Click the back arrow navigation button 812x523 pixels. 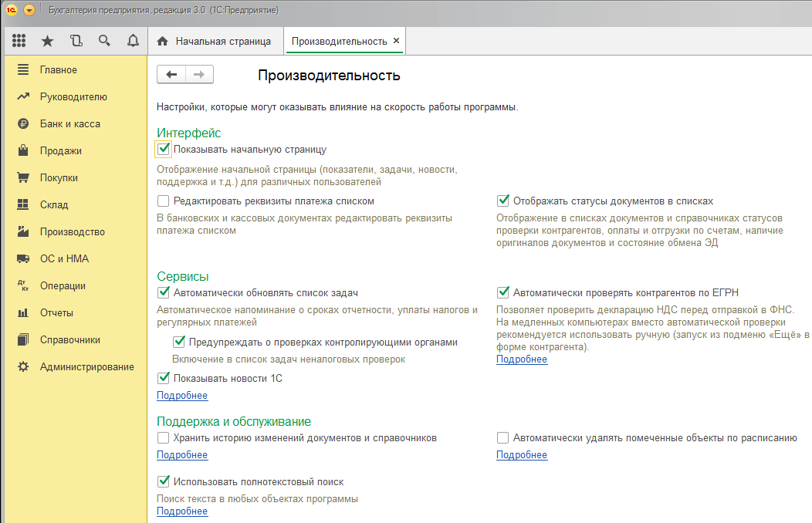click(171, 74)
